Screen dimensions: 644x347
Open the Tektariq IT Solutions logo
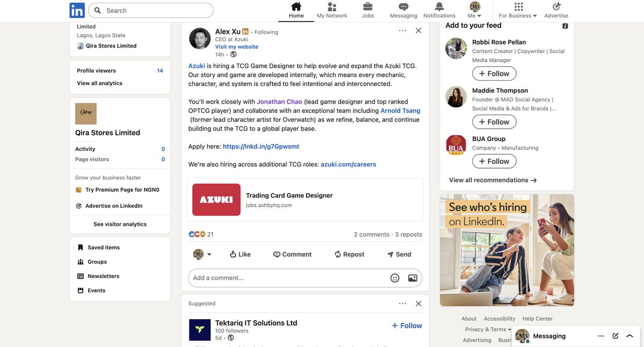pos(200,330)
